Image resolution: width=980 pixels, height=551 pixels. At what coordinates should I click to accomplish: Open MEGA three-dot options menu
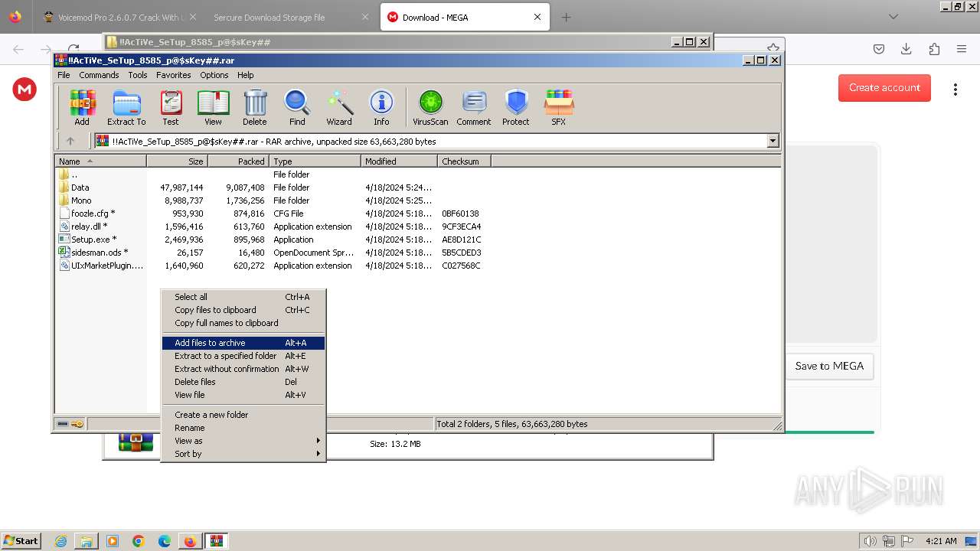click(x=955, y=90)
